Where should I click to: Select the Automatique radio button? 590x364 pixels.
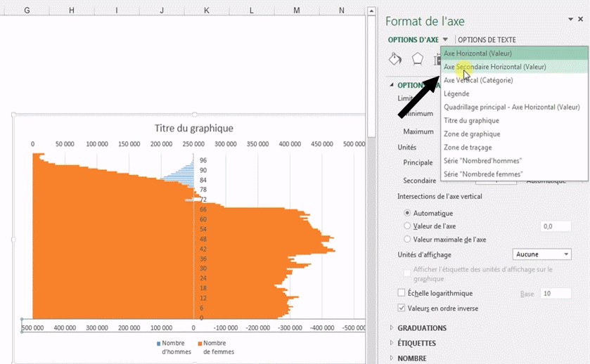[x=408, y=213]
